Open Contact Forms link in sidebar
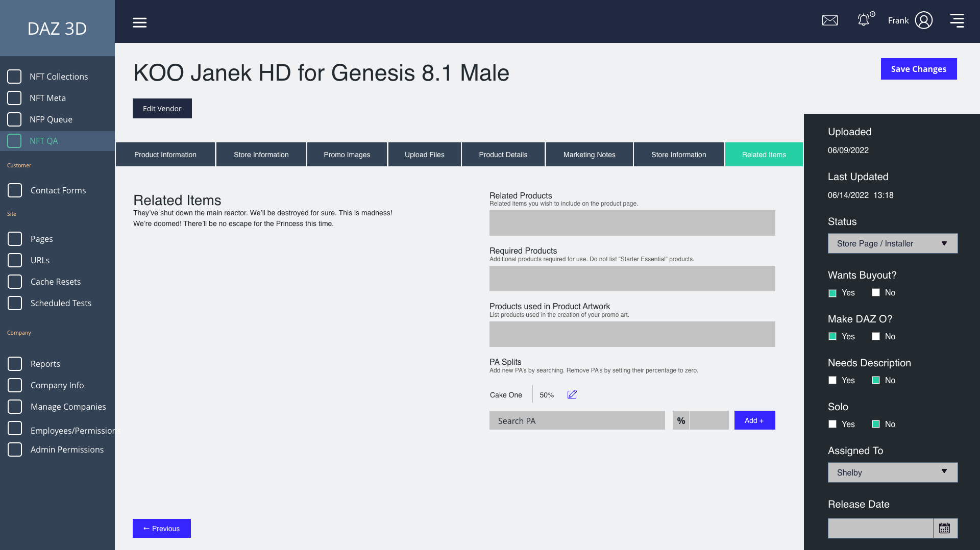The width and height of the screenshot is (980, 550). pyautogui.click(x=58, y=190)
